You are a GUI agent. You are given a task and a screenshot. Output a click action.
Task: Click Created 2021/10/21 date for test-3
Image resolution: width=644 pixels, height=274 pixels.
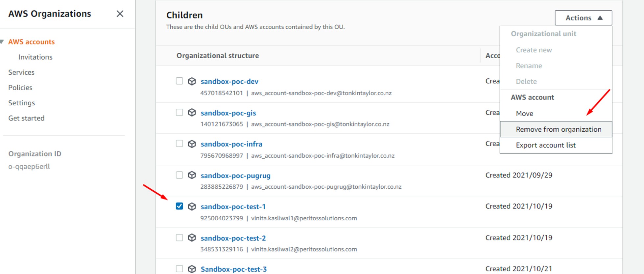pyautogui.click(x=519, y=269)
